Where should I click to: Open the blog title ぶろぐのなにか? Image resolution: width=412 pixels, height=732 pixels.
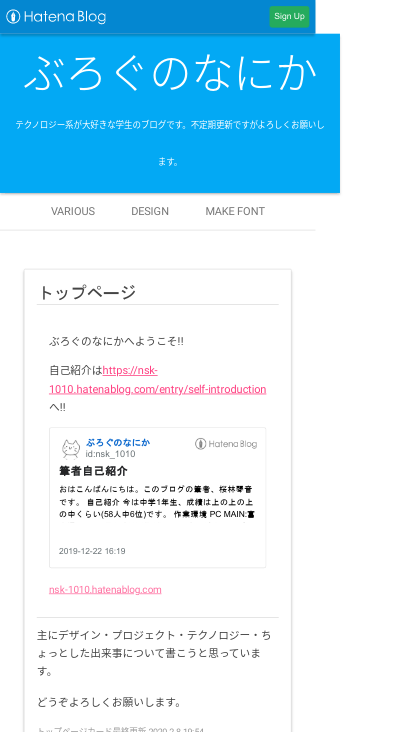(x=170, y=72)
